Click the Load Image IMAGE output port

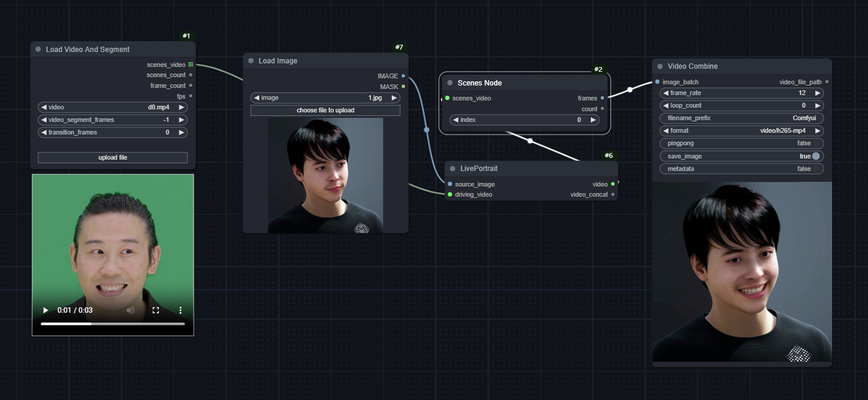point(403,76)
